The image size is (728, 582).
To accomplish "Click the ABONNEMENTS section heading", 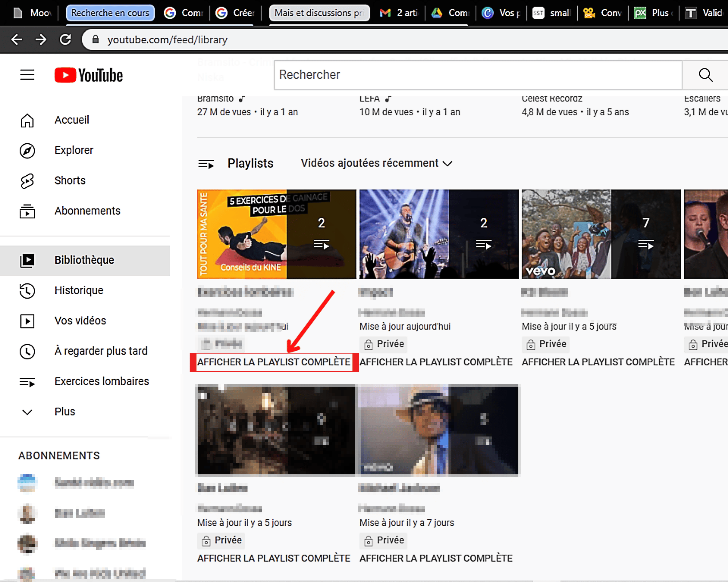I will (59, 456).
